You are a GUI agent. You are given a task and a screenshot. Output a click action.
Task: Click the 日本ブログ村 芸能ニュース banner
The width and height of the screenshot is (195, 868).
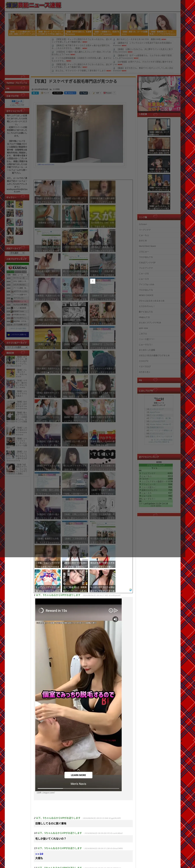tap(17, 101)
